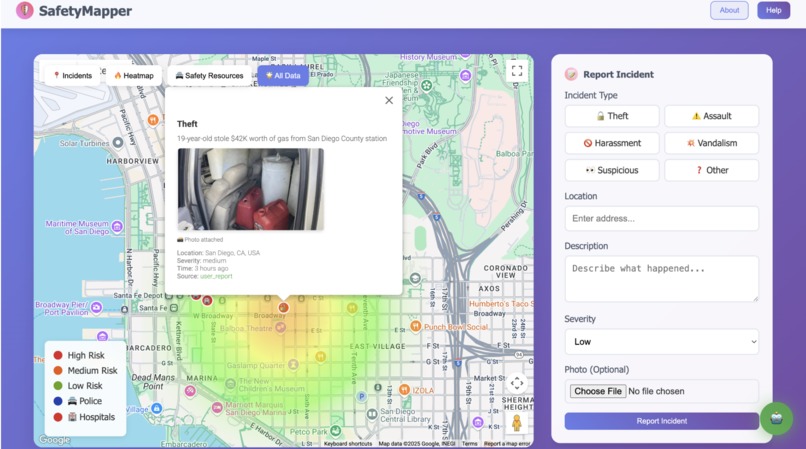Click the Punch Bowl Social restaurant marker
The width and height of the screenshot is (806, 449).
415,326
